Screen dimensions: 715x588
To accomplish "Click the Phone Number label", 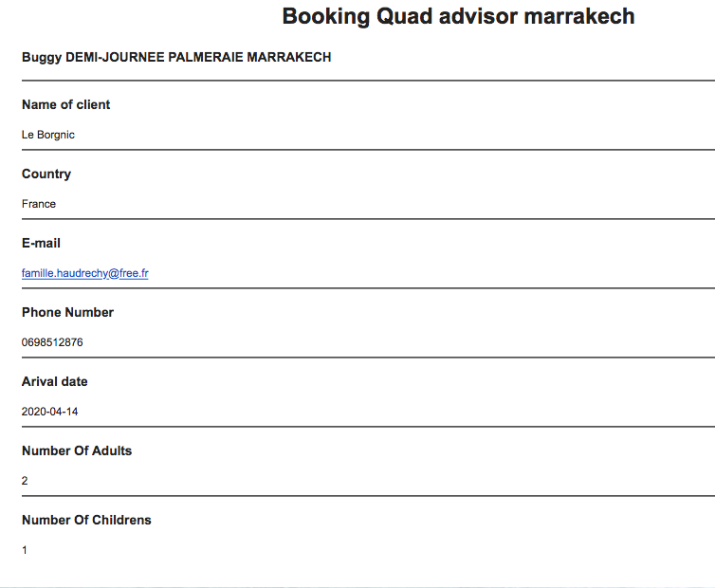I will coord(67,312).
